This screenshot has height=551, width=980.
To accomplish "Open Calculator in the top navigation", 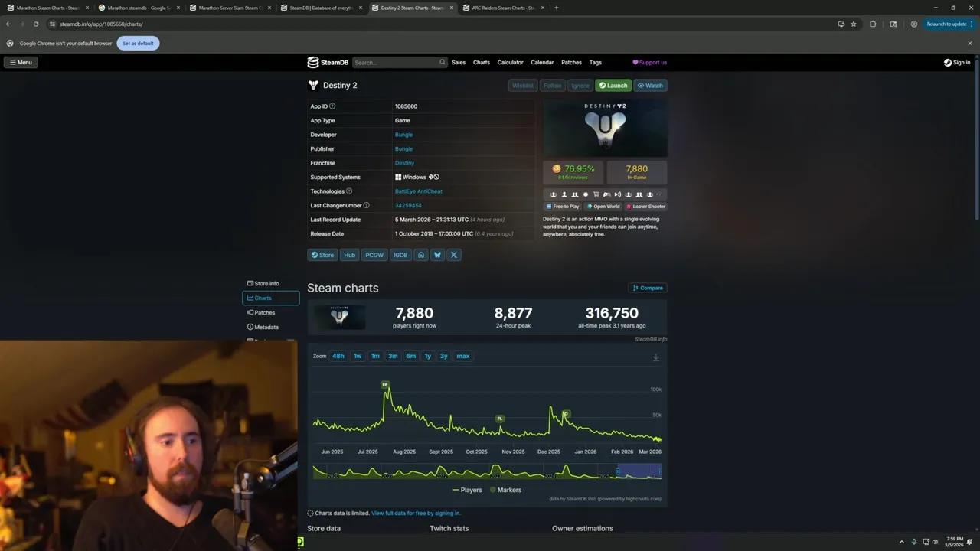I will click(511, 63).
